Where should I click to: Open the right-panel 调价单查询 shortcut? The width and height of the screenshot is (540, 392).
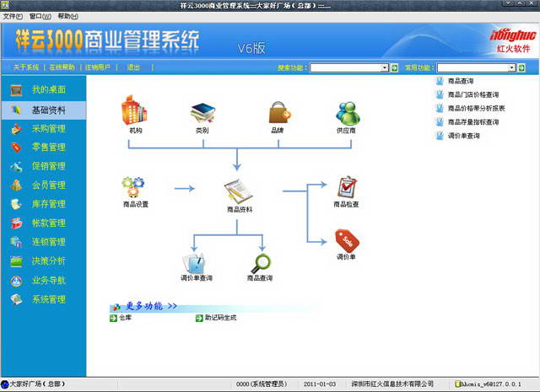[x=463, y=136]
